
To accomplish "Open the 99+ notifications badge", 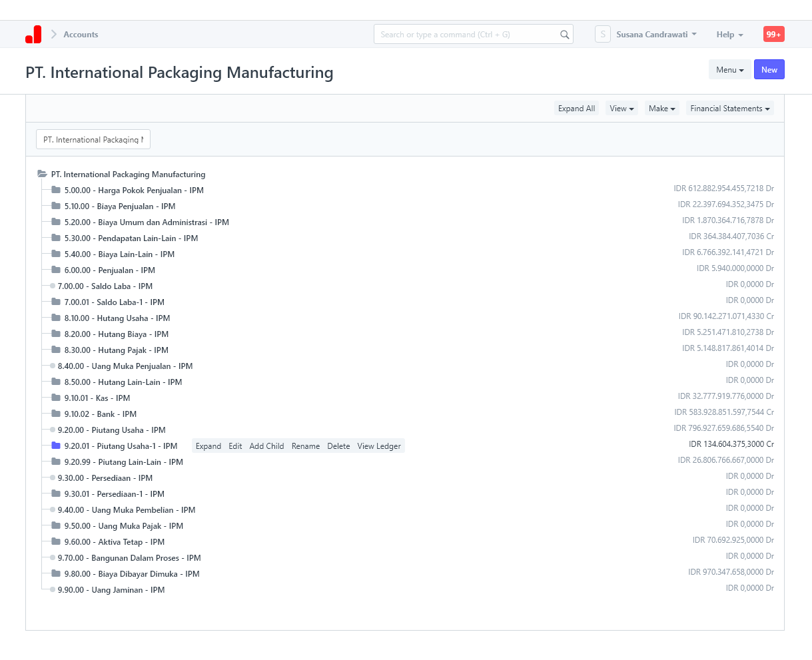I will (x=773, y=35).
